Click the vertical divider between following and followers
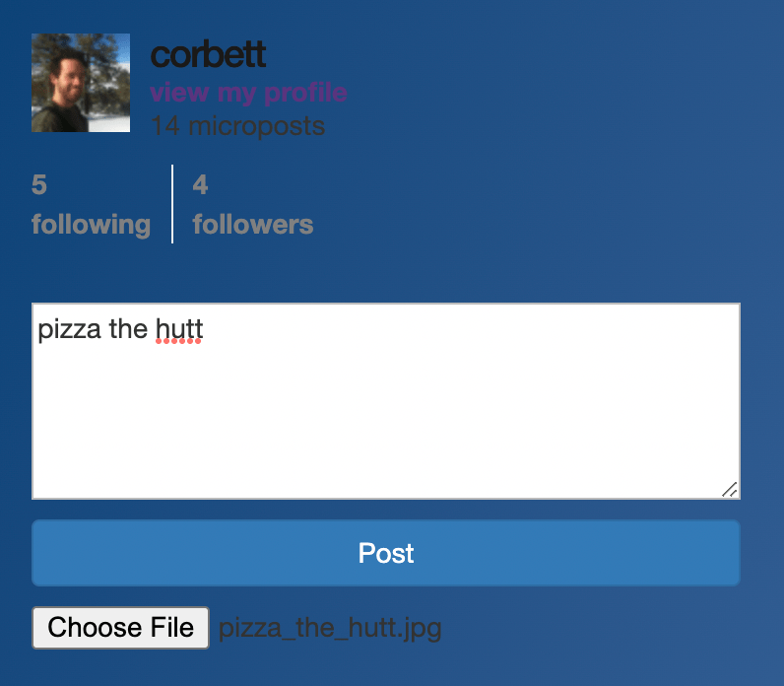Screen dimensions: 784x686 coord(172,204)
